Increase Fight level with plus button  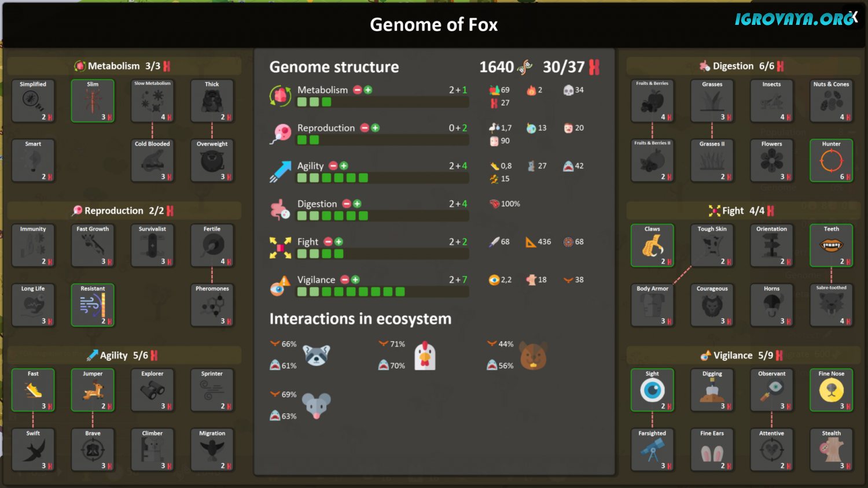[339, 242]
